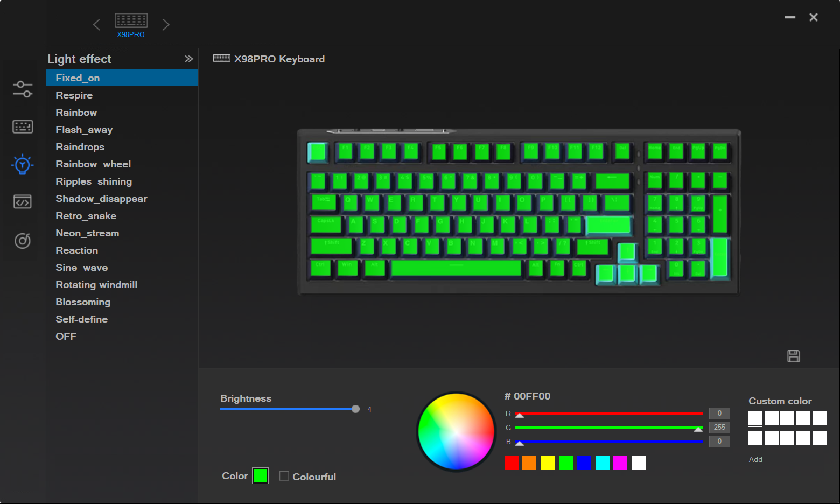The width and height of the screenshot is (840, 504).
Task: Enable the Colourful checkbox
Action: pyautogui.click(x=284, y=476)
